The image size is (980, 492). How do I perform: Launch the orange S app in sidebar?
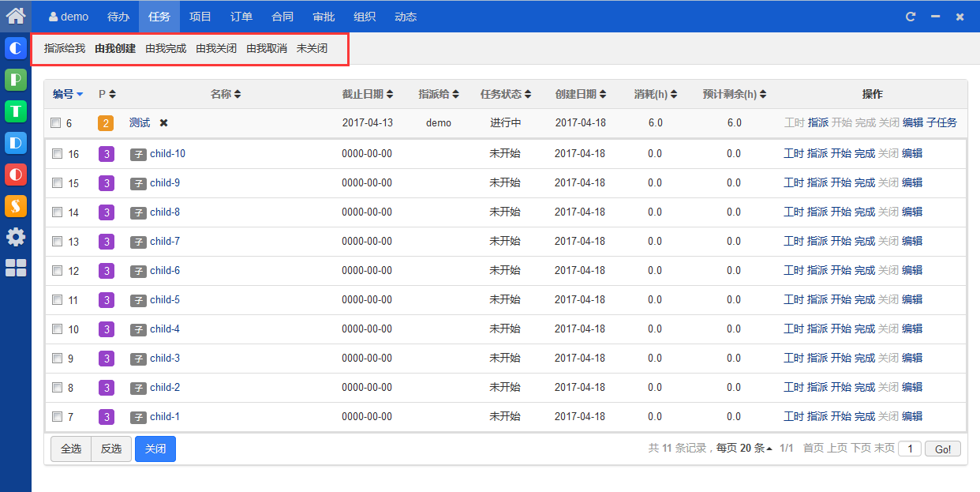16,206
